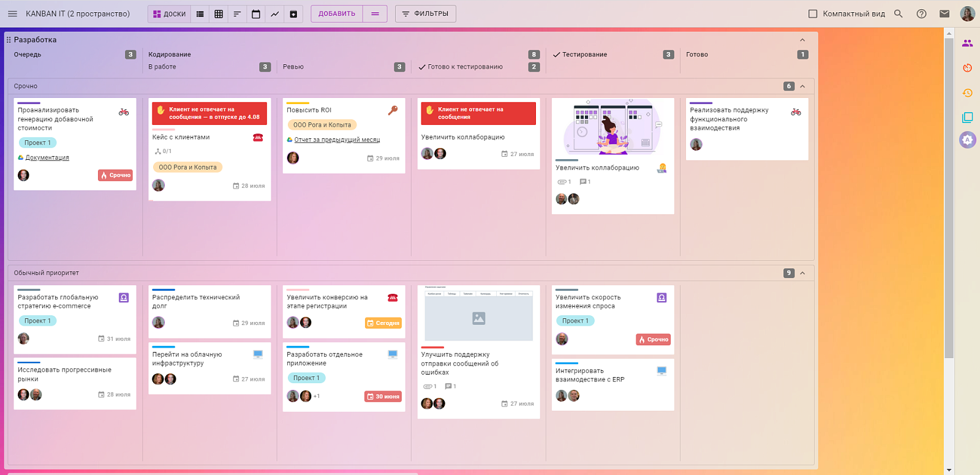The image size is (980, 475).
Task: Collapse the Срочно swimlane
Action: tap(802, 86)
